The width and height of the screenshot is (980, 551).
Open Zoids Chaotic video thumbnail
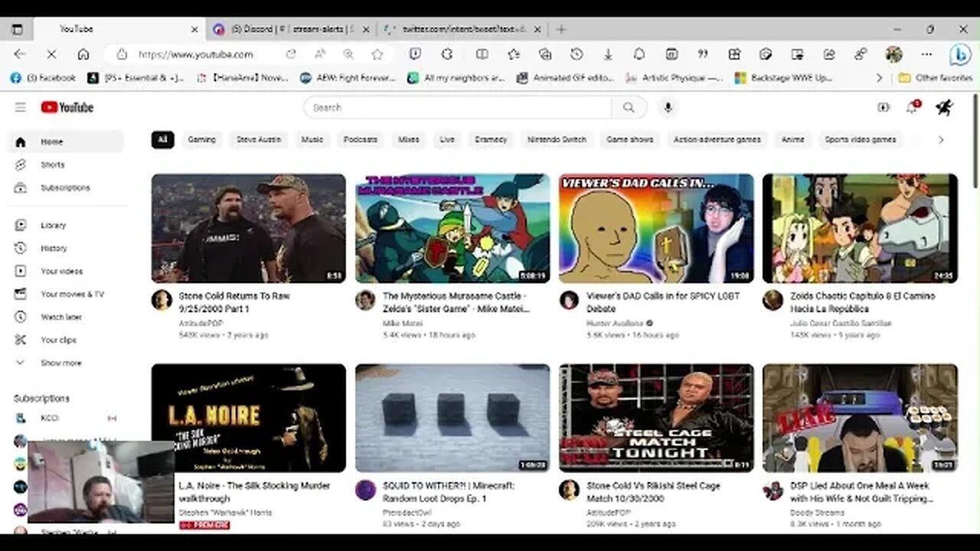click(x=860, y=228)
